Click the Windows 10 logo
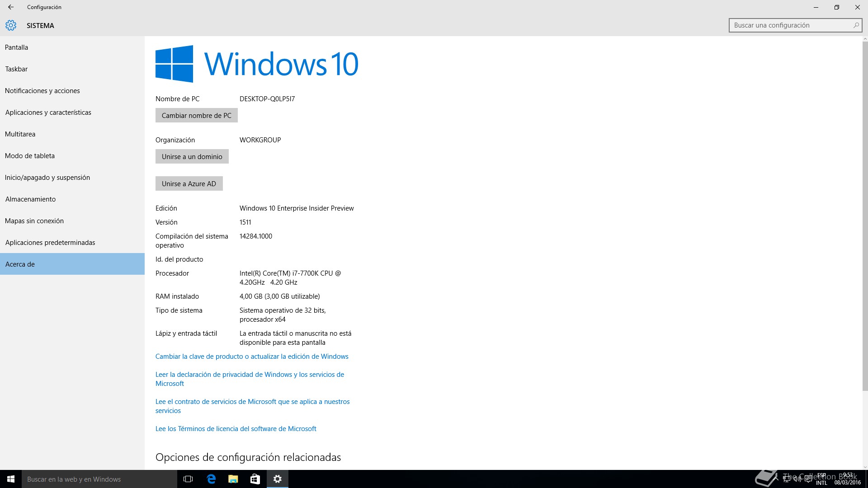Screen dimensions: 868x488 coord(257,64)
